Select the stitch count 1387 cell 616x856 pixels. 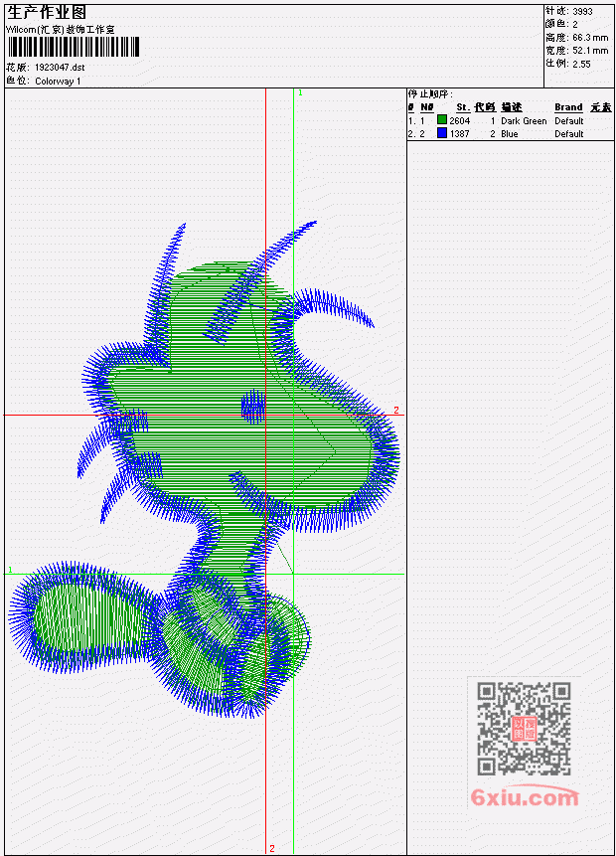click(x=459, y=134)
